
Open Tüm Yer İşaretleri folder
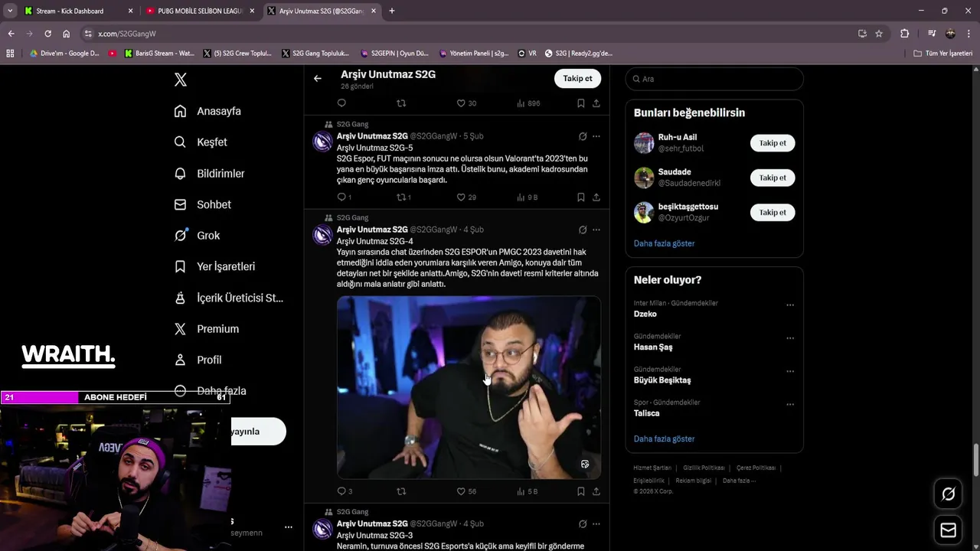click(x=942, y=54)
